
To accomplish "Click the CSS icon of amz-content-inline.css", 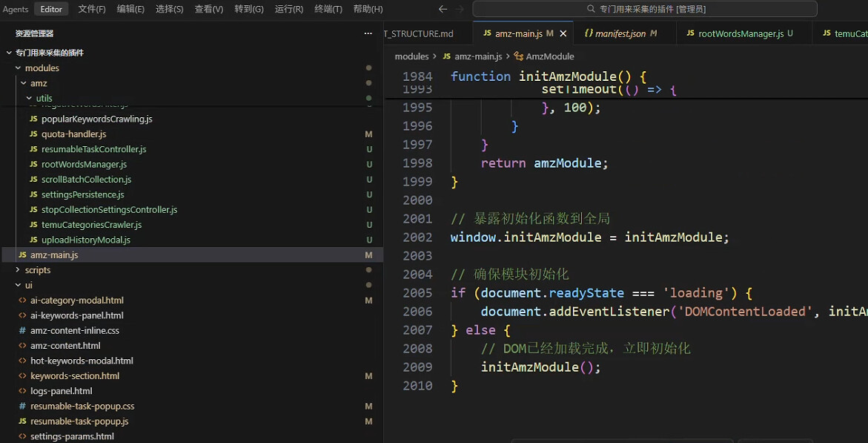I will tap(22, 330).
